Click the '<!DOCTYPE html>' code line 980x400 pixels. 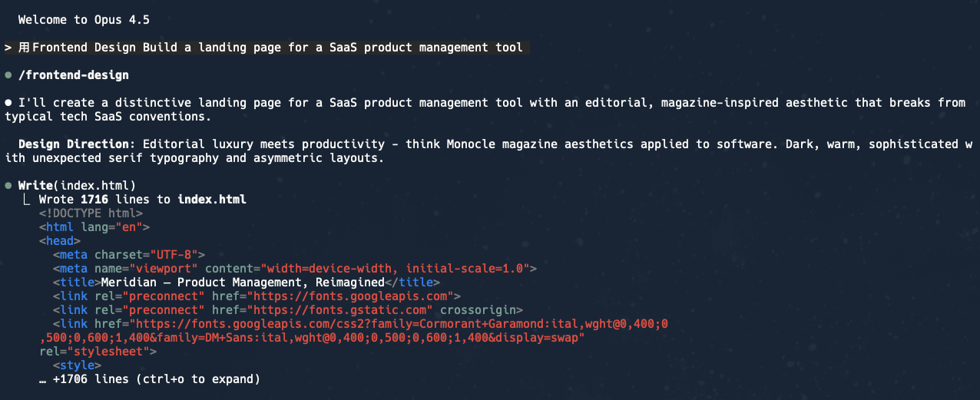click(91, 213)
